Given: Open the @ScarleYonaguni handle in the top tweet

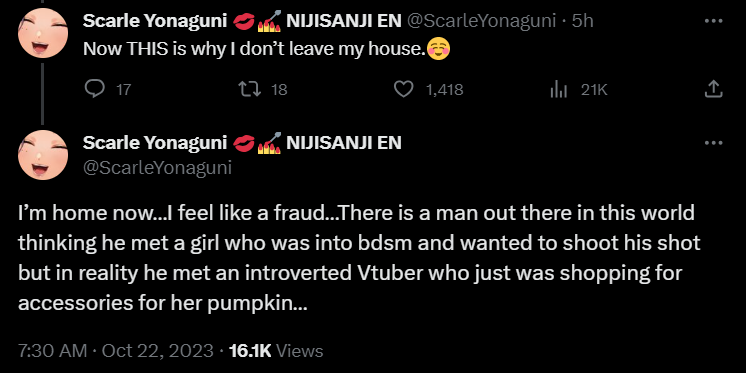Looking at the screenshot, I should coord(481,21).
